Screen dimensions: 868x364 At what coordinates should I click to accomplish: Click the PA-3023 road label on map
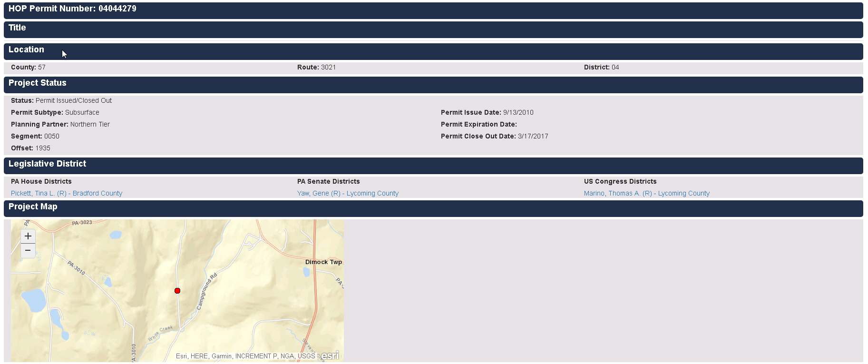pos(82,223)
